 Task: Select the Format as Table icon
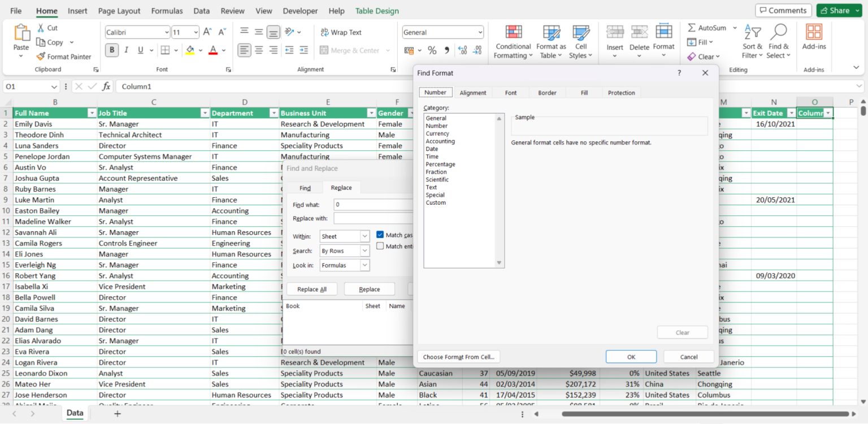[x=551, y=41]
